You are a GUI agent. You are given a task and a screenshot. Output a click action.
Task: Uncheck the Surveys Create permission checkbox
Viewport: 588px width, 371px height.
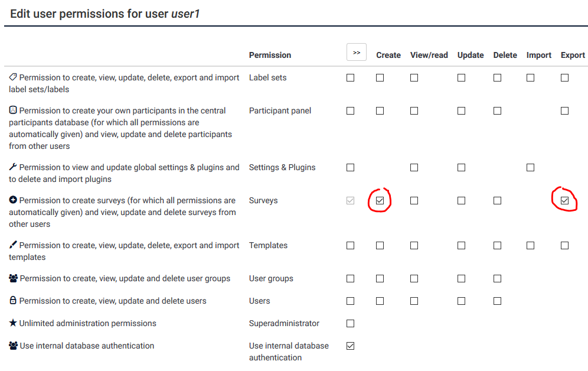coord(380,201)
